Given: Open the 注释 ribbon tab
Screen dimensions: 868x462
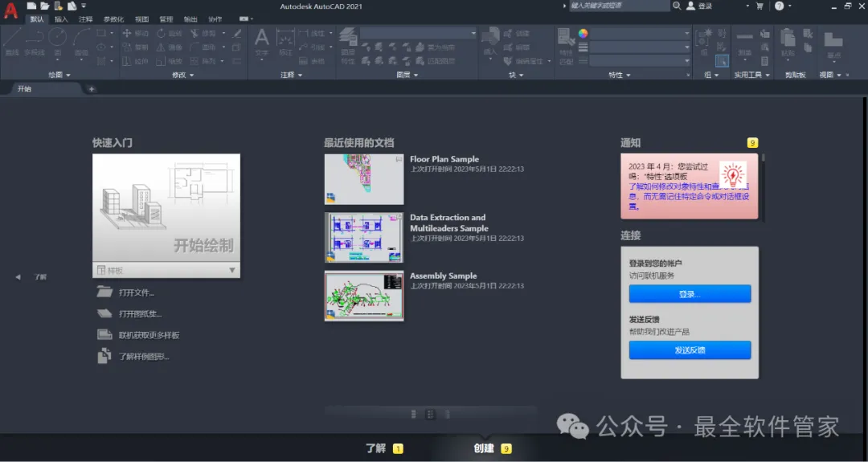Looking at the screenshot, I should point(85,18).
